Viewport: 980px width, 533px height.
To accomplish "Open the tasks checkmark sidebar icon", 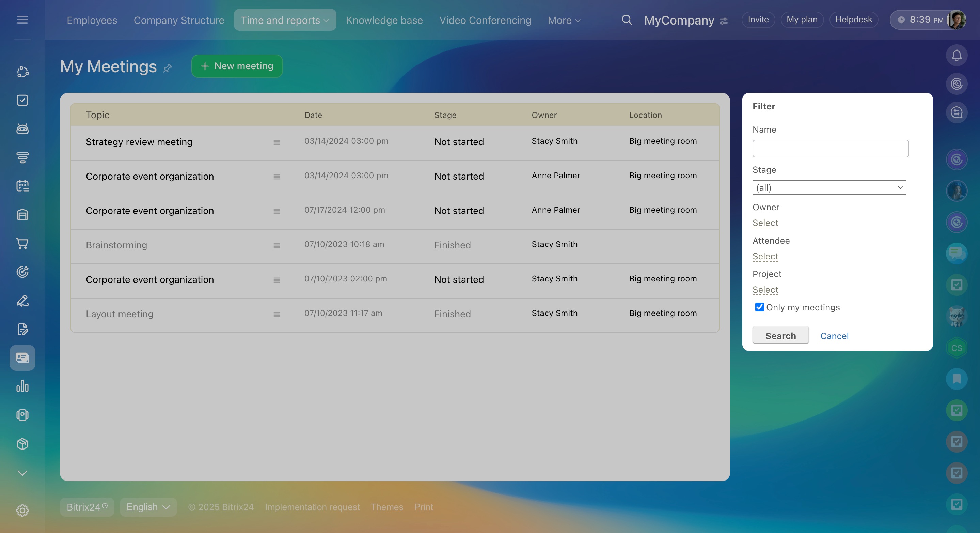I will [22, 100].
